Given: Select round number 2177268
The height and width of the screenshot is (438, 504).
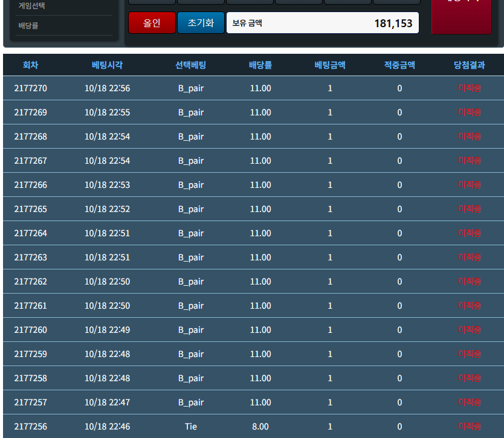Looking at the screenshot, I should click(31, 137).
